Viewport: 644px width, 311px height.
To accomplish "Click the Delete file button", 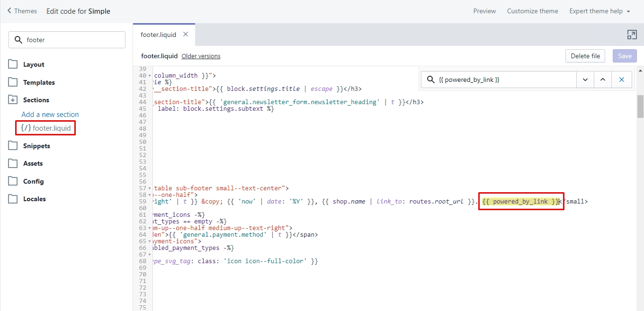I will point(585,56).
